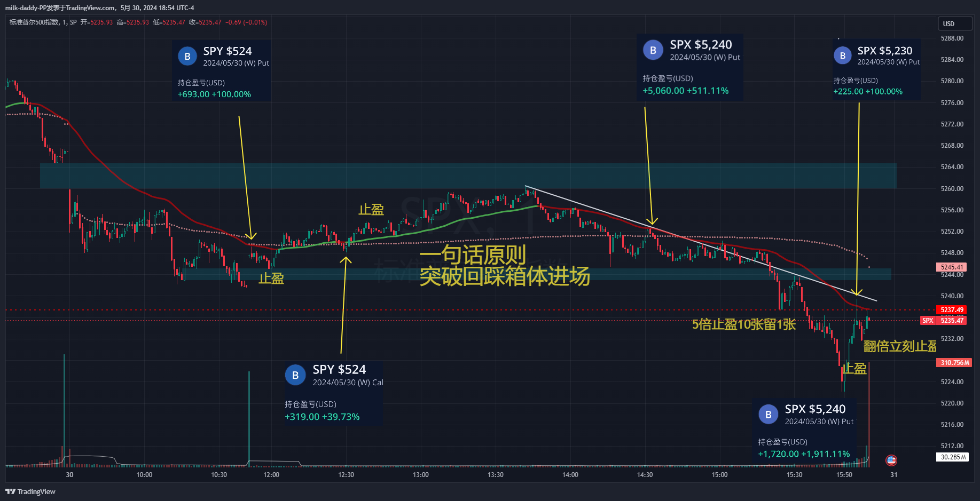Image resolution: width=980 pixels, height=501 pixels.
Task: Click the 12:30 time axis marker
Action: (346, 475)
